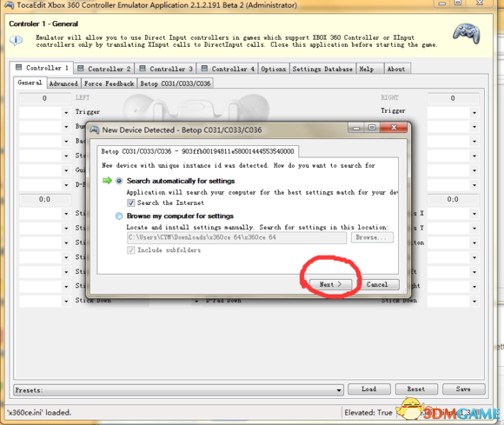Click the gamepad icon in header

pyautogui.click(x=467, y=34)
